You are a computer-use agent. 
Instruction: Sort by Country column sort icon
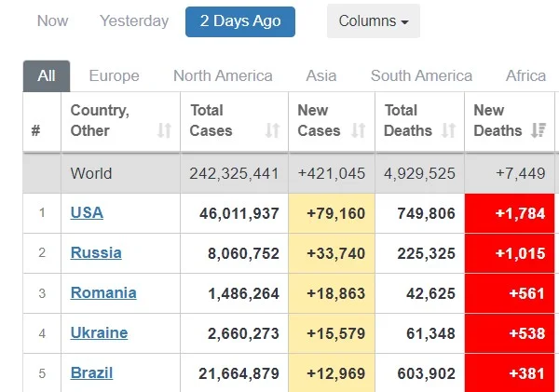[x=165, y=131]
